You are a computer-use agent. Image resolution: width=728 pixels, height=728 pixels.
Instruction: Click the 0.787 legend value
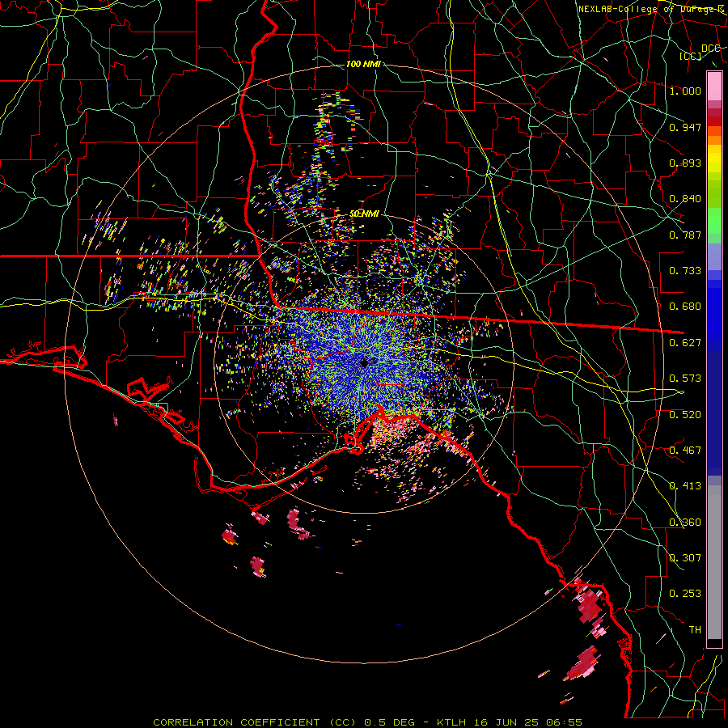685,235
